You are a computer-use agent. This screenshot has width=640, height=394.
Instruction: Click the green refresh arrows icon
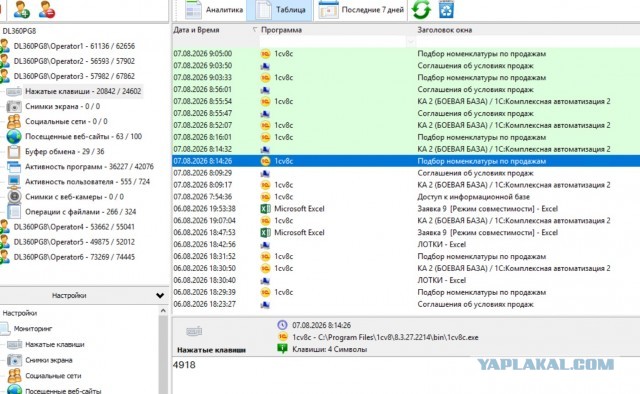coord(421,9)
